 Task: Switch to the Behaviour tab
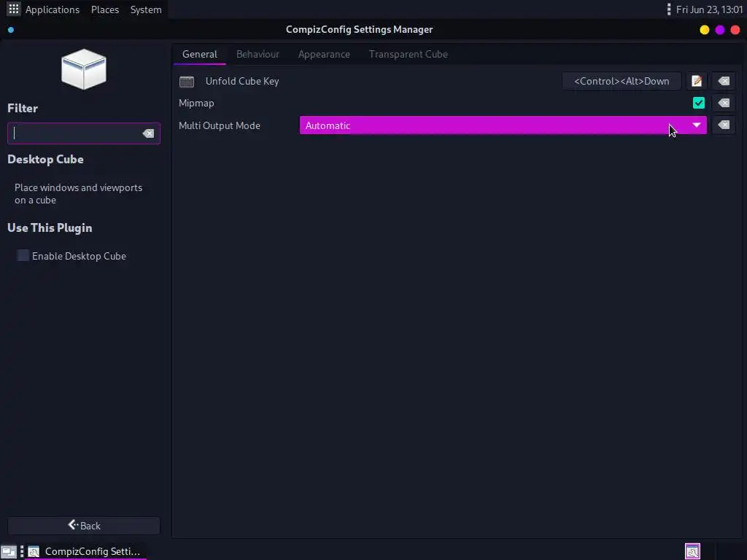point(258,54)
